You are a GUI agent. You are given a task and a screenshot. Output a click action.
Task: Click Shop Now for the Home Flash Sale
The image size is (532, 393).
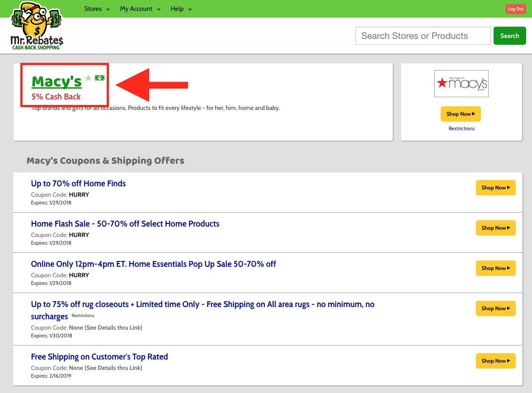pos(495,228)
